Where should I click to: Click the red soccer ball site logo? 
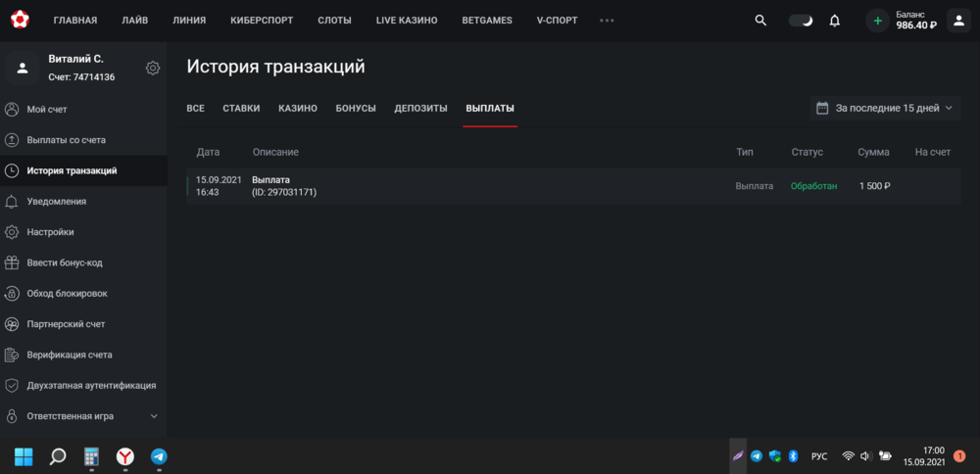pyautogui.click(x=20, y=20)
